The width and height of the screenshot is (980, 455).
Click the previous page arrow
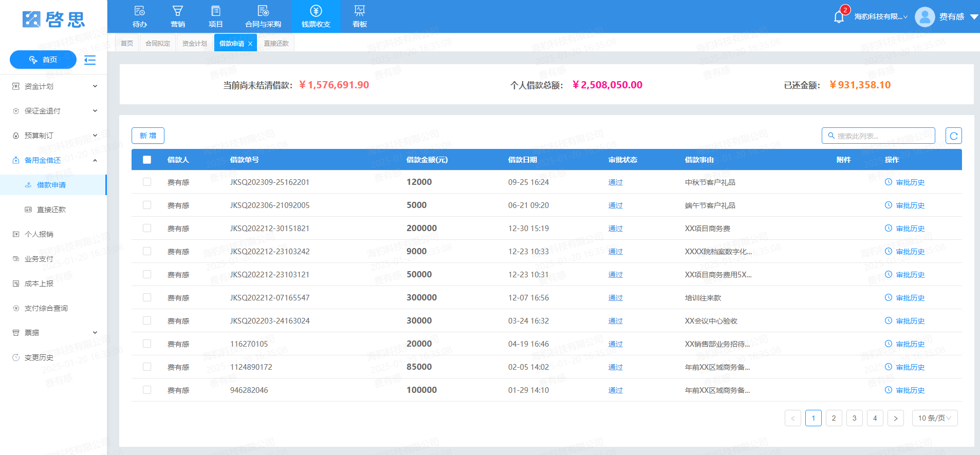pyautogui.click(x=793, y=418)
